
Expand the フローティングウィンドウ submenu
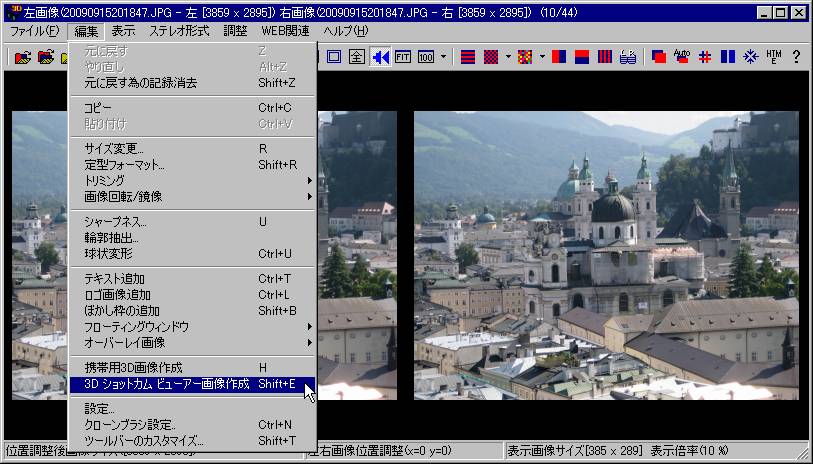(x=192, y=327)
